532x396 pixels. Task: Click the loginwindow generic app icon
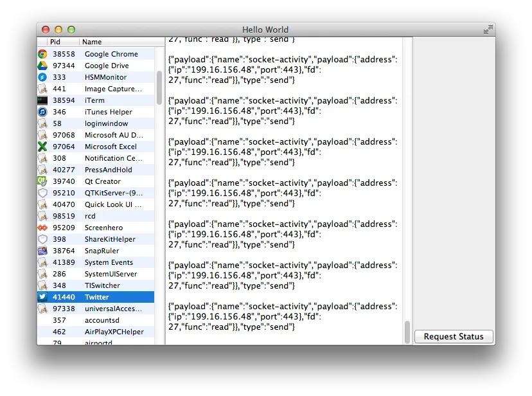coord(42,123)
